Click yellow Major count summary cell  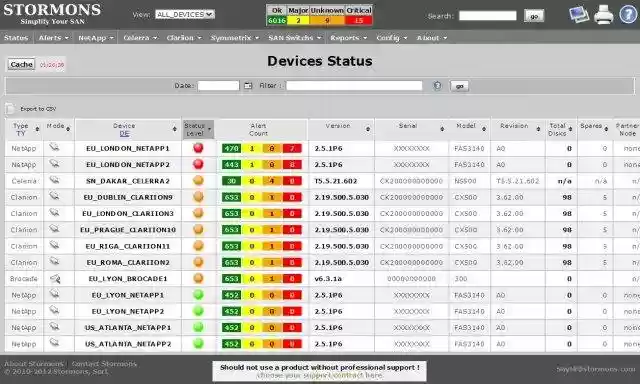coord(298,20)
